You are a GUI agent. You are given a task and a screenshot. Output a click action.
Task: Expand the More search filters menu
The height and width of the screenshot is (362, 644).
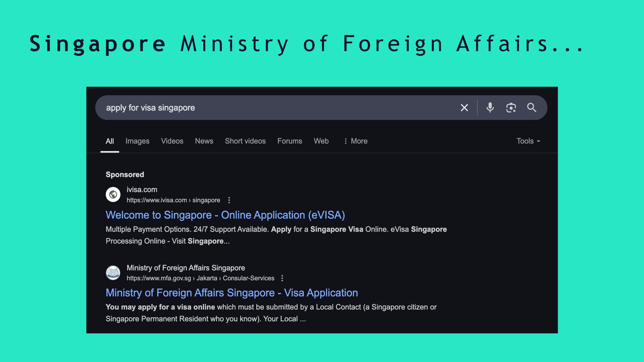pyautogui.click(x=356, y=141)
